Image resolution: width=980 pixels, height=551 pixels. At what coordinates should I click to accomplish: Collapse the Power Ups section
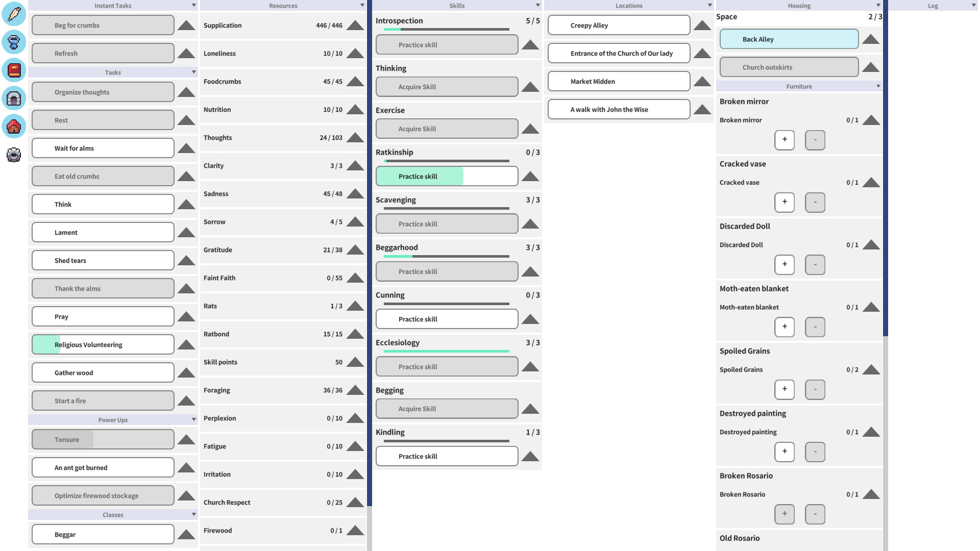click(194, 419)
